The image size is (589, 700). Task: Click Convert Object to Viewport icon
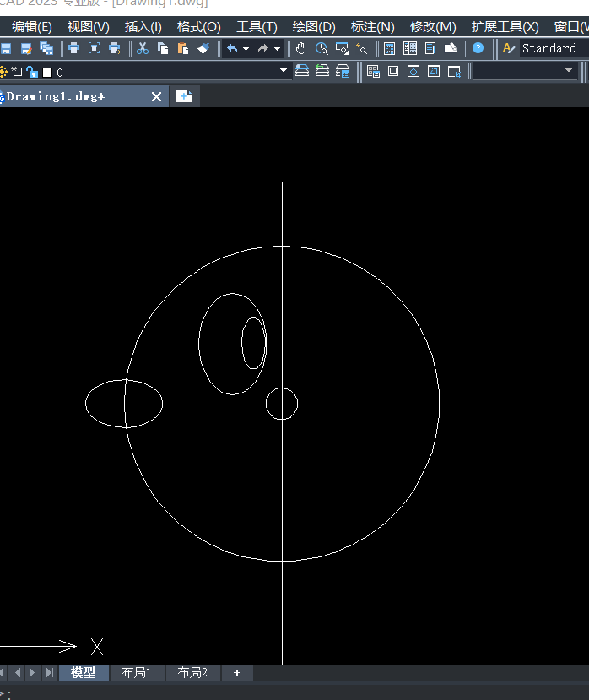click(434, 72)
